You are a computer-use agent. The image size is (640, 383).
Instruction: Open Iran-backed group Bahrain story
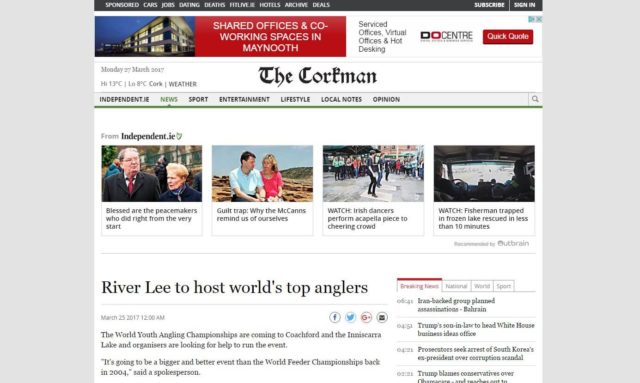click(x=456, y=305)
